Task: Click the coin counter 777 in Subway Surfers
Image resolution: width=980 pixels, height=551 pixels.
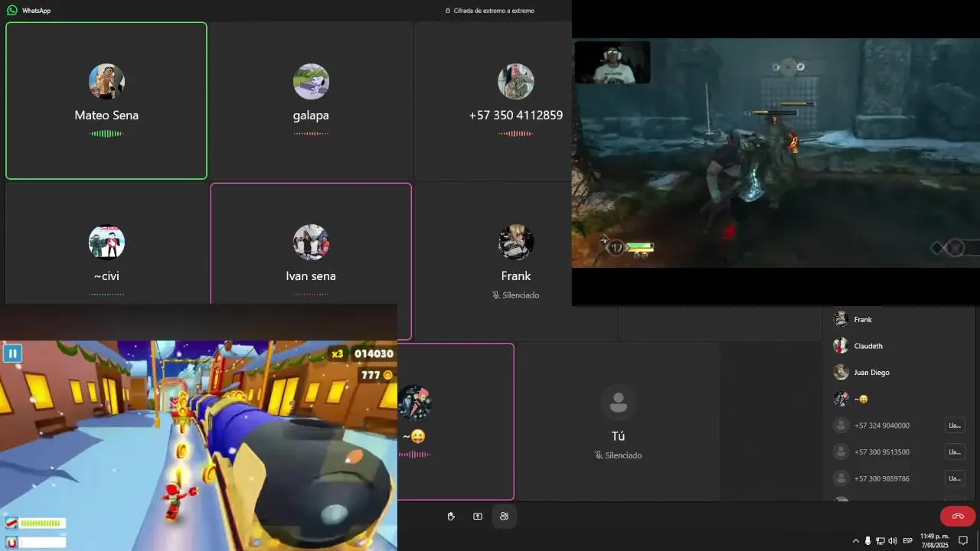Action: pos(377,375)
